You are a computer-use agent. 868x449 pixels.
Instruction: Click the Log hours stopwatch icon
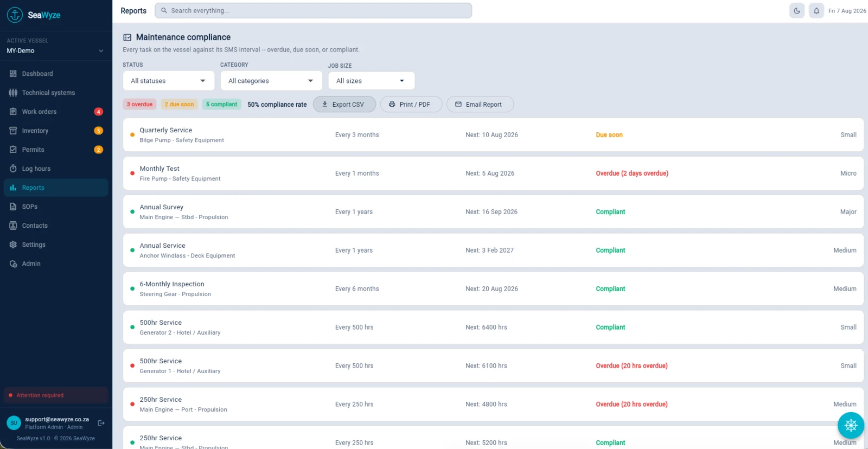pos(13,169)
